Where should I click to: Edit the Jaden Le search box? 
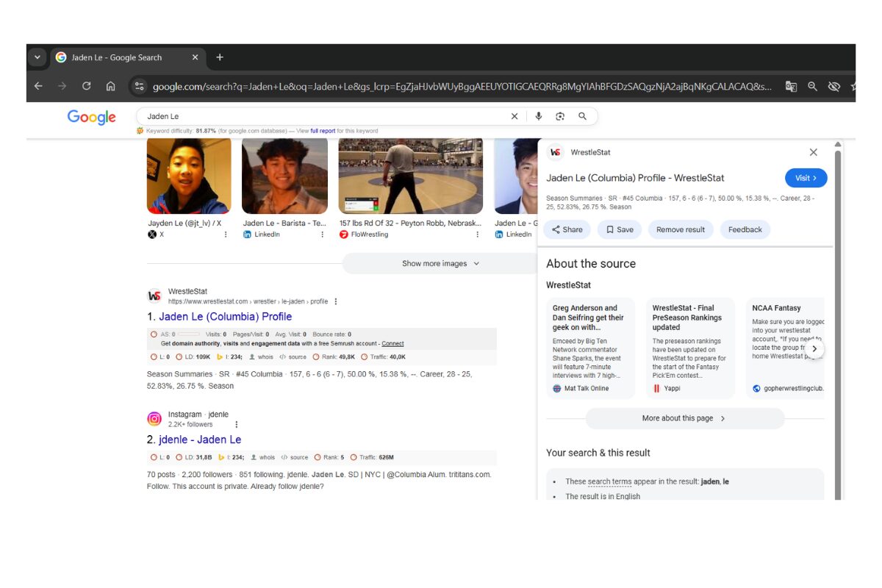(x=323, y=116)
